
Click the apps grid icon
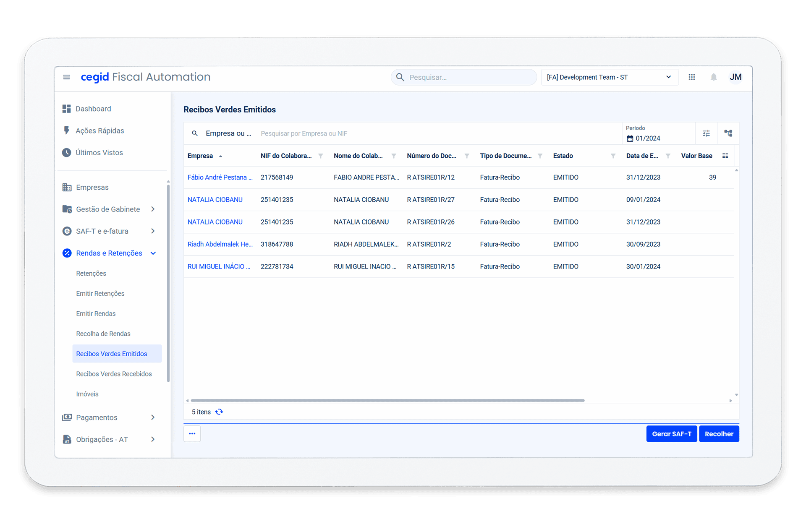692,77
